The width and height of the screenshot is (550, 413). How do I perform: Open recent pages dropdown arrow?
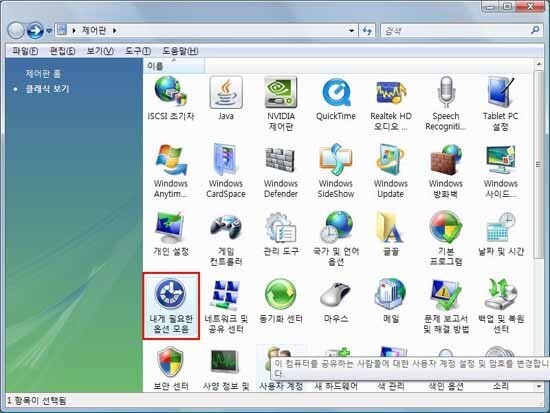pyautogui.click(x=49, y=31)
